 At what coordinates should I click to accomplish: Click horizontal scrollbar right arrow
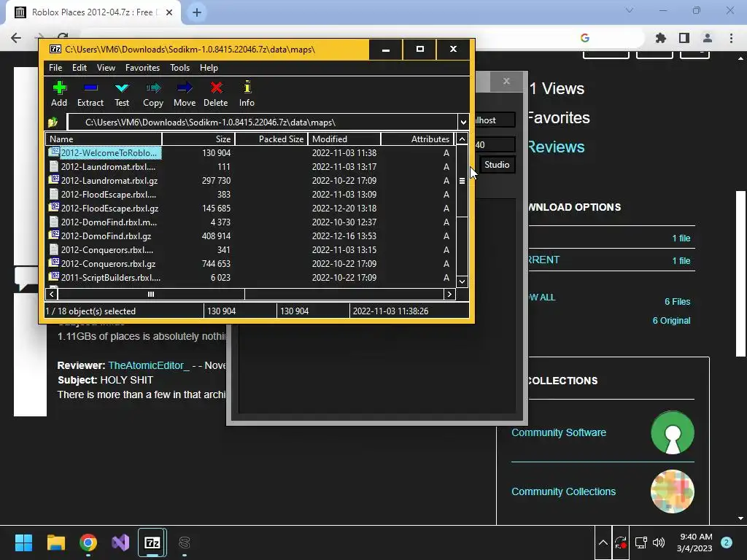(449, 295)
